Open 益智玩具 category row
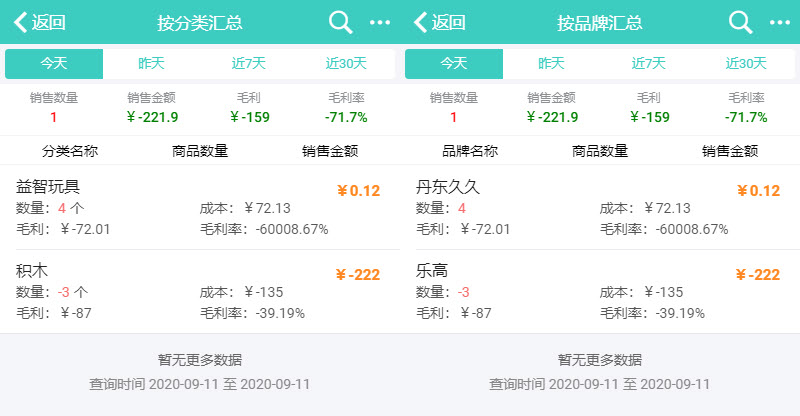Screen dimensions: 800x416 coord(200,208)
